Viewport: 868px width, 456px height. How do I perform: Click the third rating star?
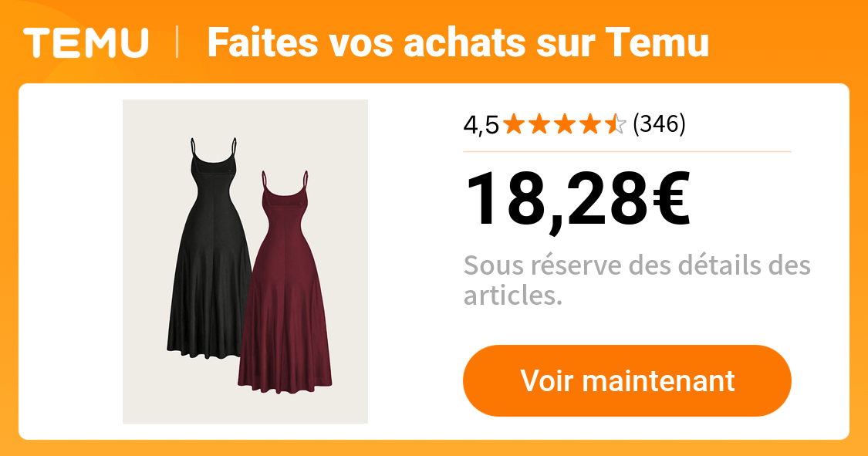(x=565, y=124)
